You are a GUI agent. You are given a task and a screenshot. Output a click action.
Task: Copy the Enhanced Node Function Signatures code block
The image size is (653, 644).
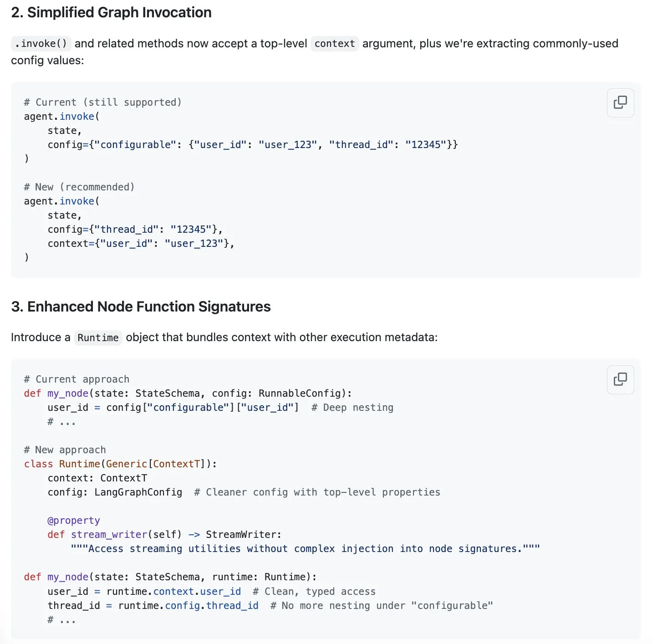(x=620, y=379)
